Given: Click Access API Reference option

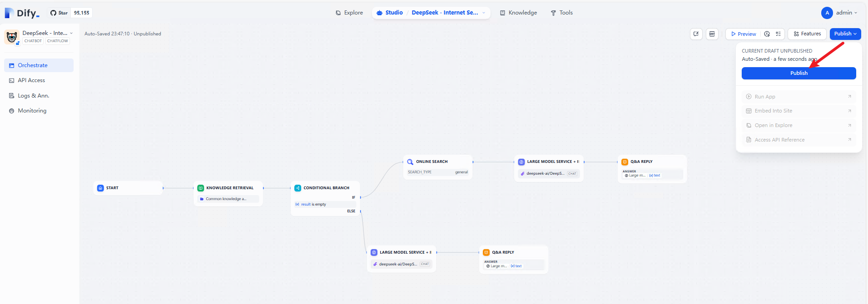Looking at the screenshot, I should coord(799,140).
